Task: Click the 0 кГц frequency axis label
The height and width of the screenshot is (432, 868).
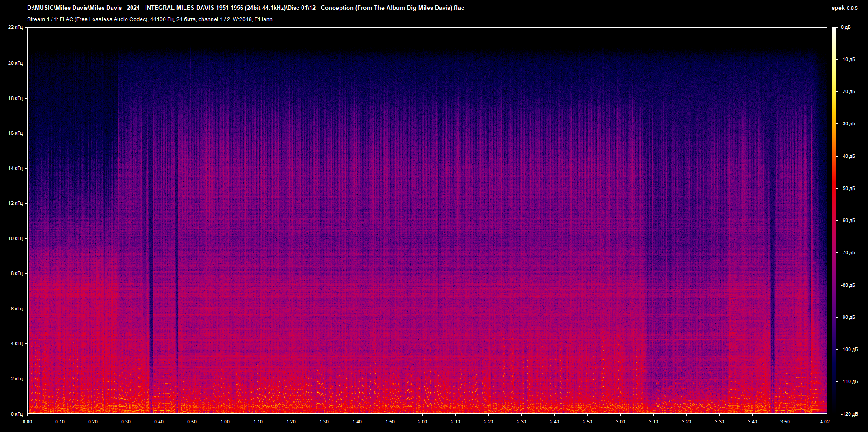Action: coord(17,414)
